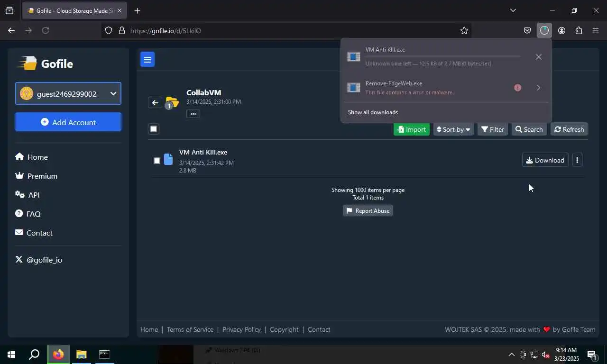Open FAQ in the sidebar
This screenshot has height=364, width=607.
click(28, 214)
